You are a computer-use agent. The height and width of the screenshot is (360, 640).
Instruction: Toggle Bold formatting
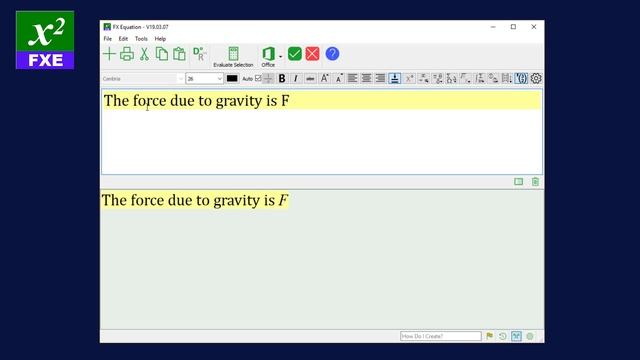pyautogui.click(x=282, y=78)
